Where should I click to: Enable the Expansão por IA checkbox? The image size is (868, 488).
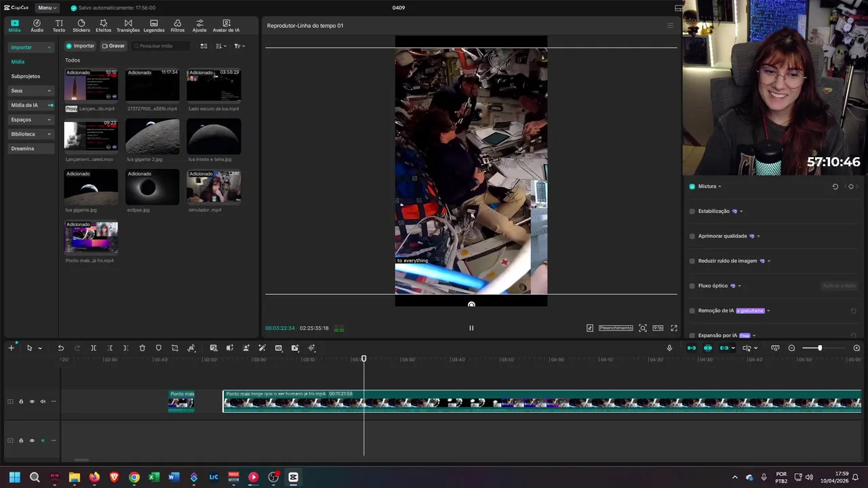(692, 335)
